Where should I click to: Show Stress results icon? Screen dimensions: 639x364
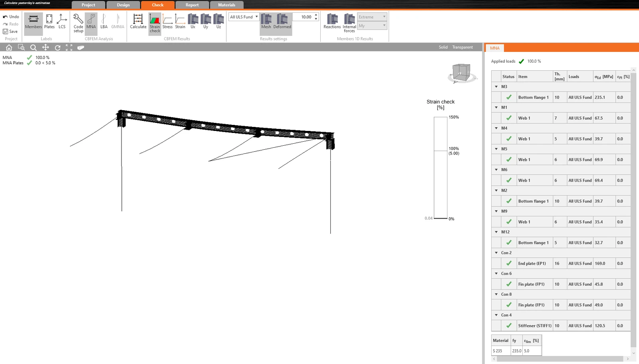[x=167, y=22]
